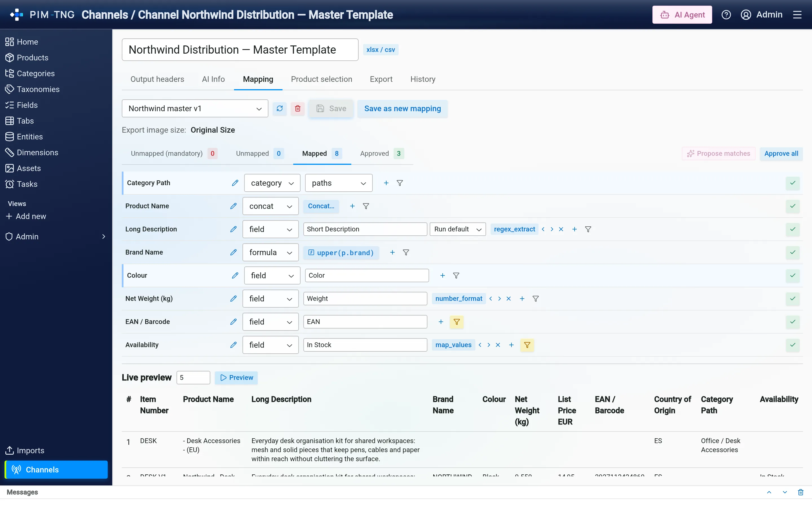Click the Live preview row count field
The height and width of the screenshot is (508, 812).
(x=193, y=378)
